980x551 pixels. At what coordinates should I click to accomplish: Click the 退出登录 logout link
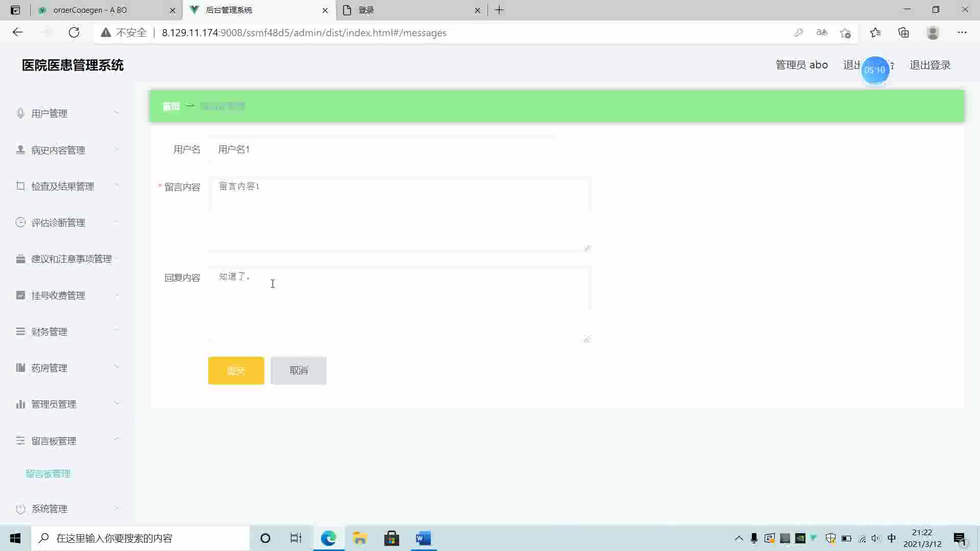pos(930,65)
